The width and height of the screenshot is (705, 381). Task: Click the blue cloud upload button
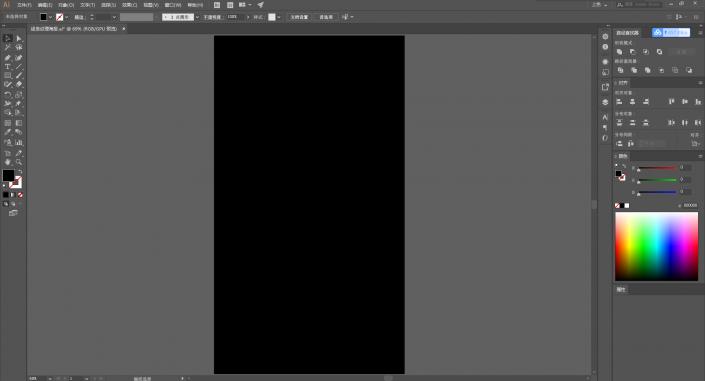[x=671, y=32]
